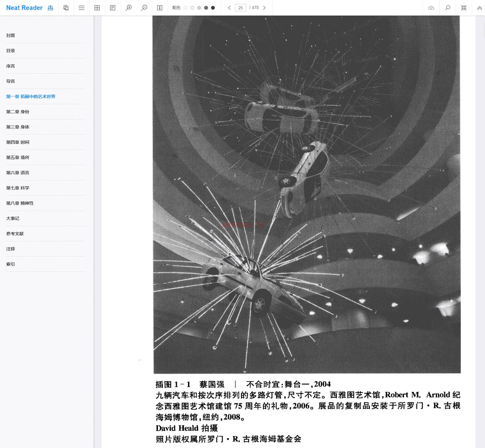Jump to 第四章 时间
Viewport: 485px width, 448px height.
pos(45,142)
